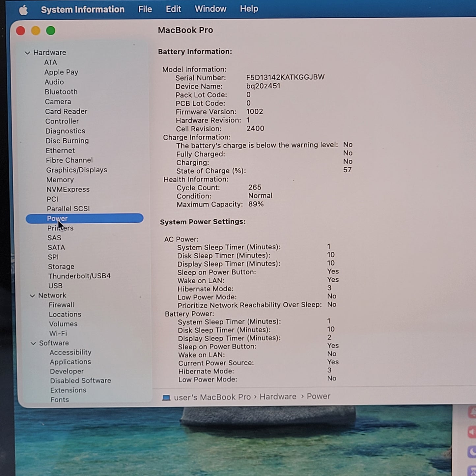Select Bluetooth in the sidebar
The image size is (476, 476).
point(61,92)
